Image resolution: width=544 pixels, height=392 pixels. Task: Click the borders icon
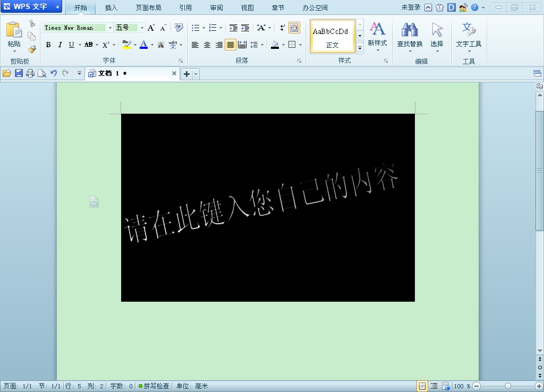click(x=292, y=45)
